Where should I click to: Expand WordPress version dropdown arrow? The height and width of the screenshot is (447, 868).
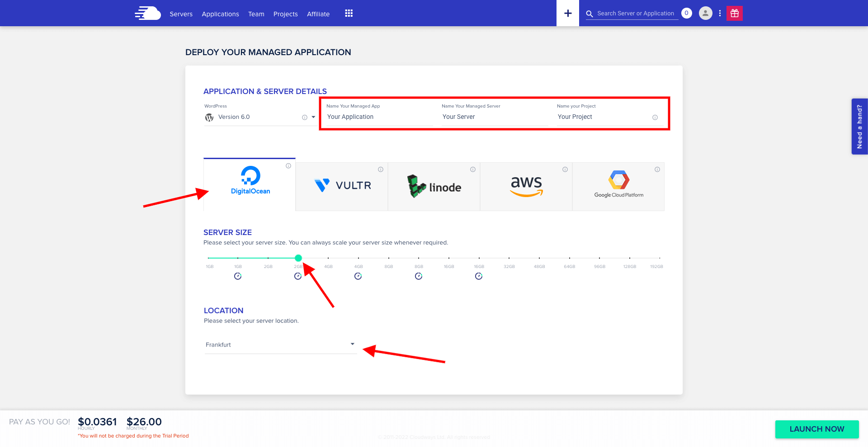313,117
